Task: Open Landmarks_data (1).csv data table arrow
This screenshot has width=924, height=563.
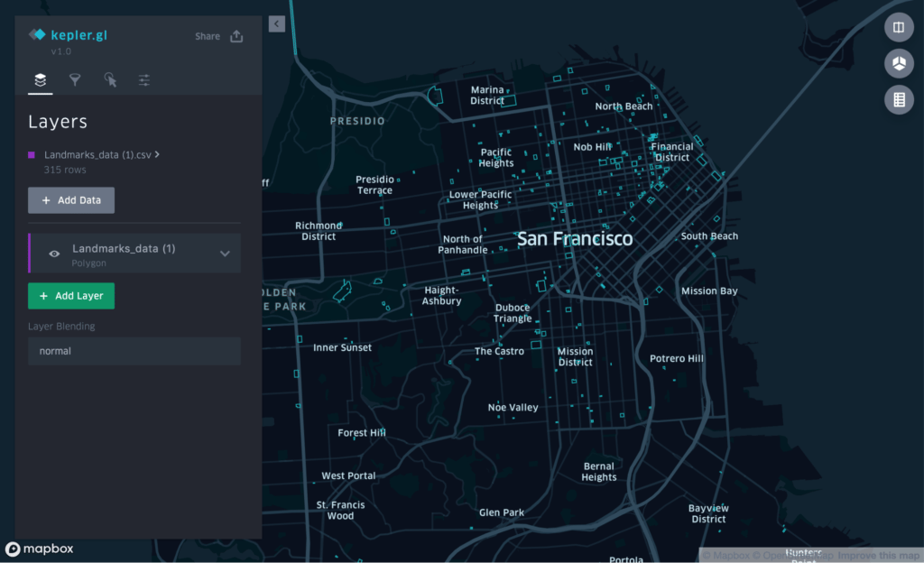Action: pyautogui.click(x=157, y=154)
